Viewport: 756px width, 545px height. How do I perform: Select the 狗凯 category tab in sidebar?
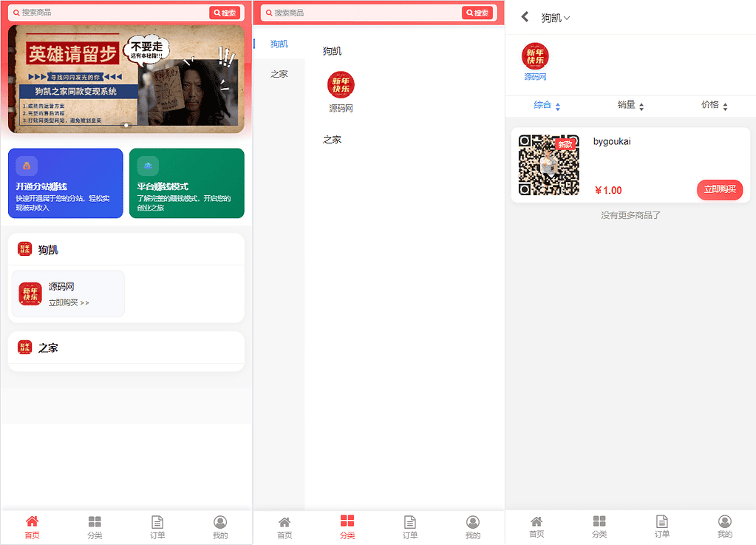[279, 44]
